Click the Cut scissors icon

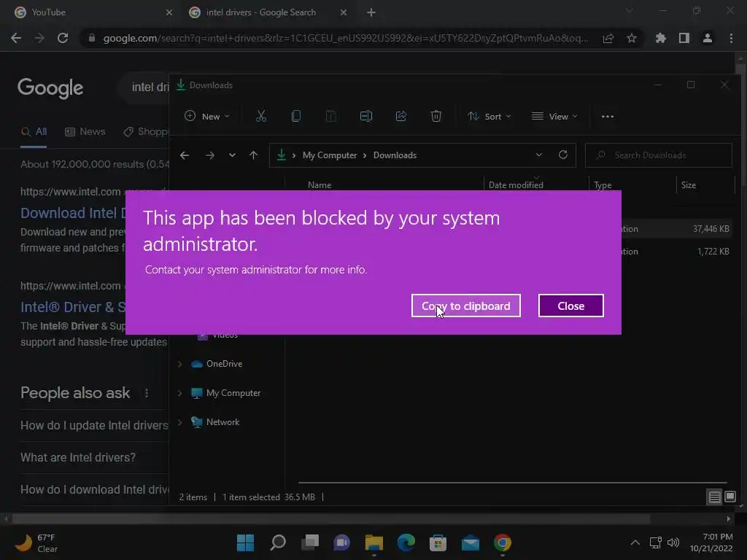[261, 116]
